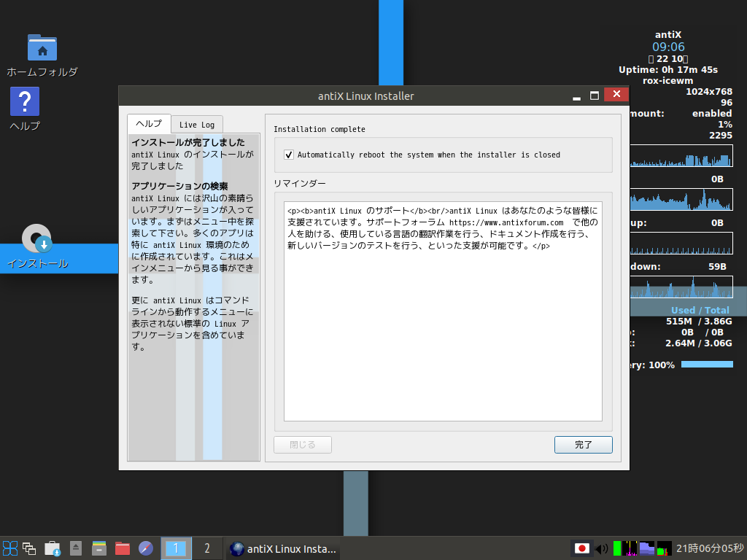Switch to workspace 2 in taskbar

tap(206, 548)
